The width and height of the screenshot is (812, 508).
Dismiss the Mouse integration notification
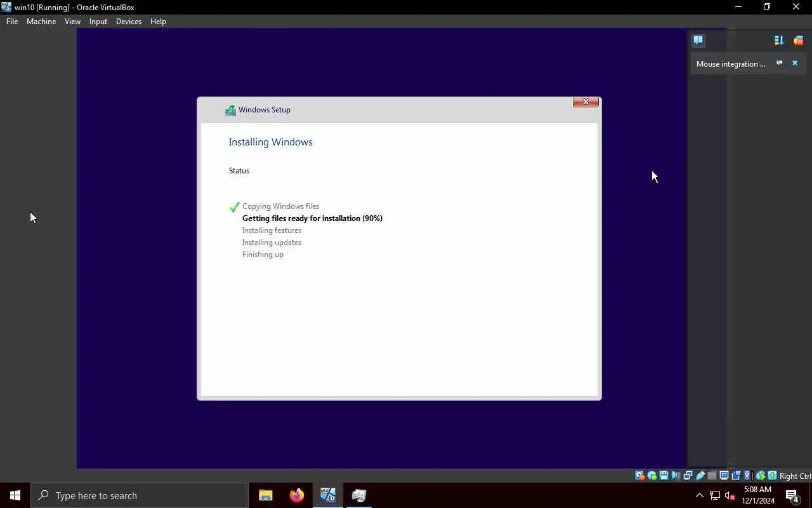[x=794, y=63]
